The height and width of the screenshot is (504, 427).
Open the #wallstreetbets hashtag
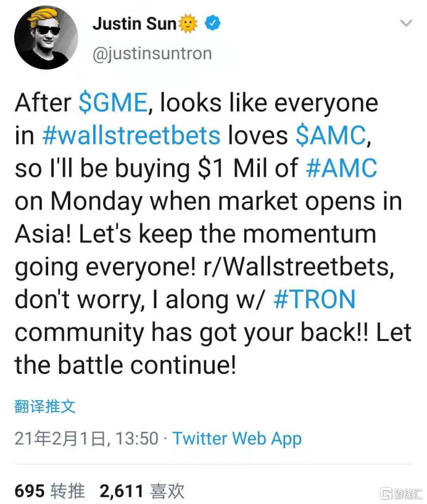coord(132,135)
